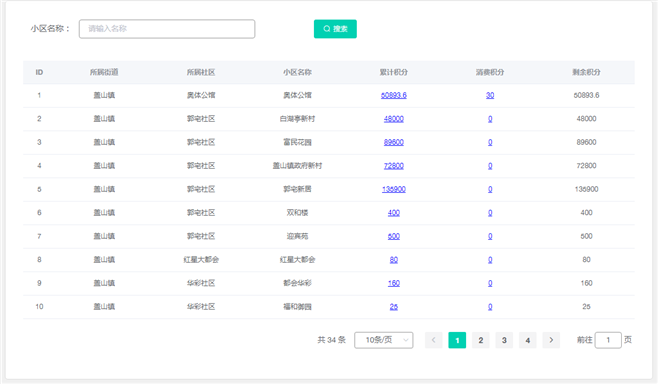Select page 3 in pagination
The image size is (658, 384).
click(504, 340)
